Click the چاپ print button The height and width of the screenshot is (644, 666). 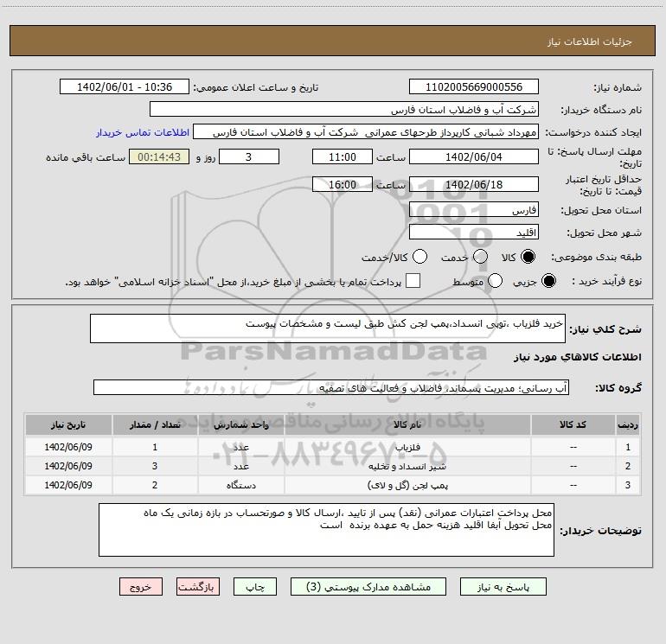click(x=255, y=587)
